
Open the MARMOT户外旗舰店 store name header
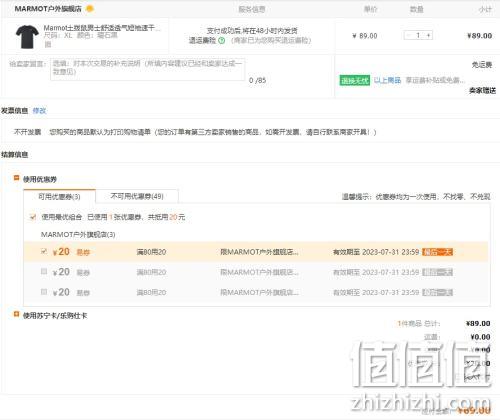tap(48, 9)
